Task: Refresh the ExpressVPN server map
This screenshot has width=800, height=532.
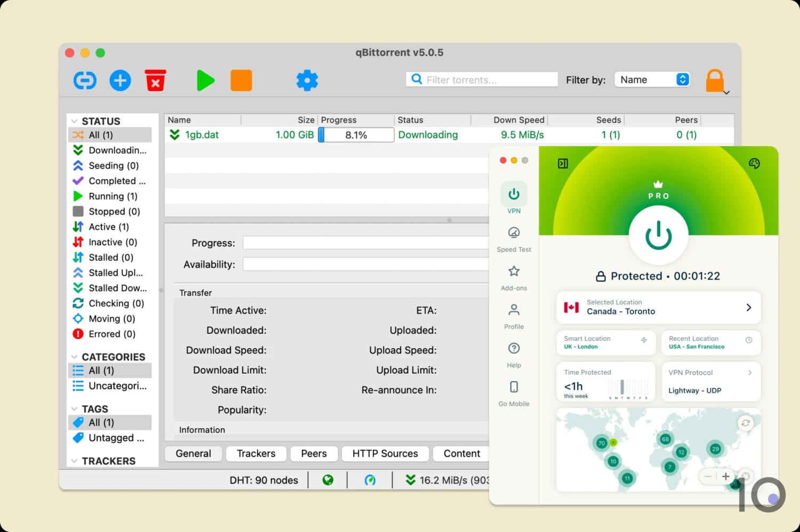Action: [x=746, y=423]
